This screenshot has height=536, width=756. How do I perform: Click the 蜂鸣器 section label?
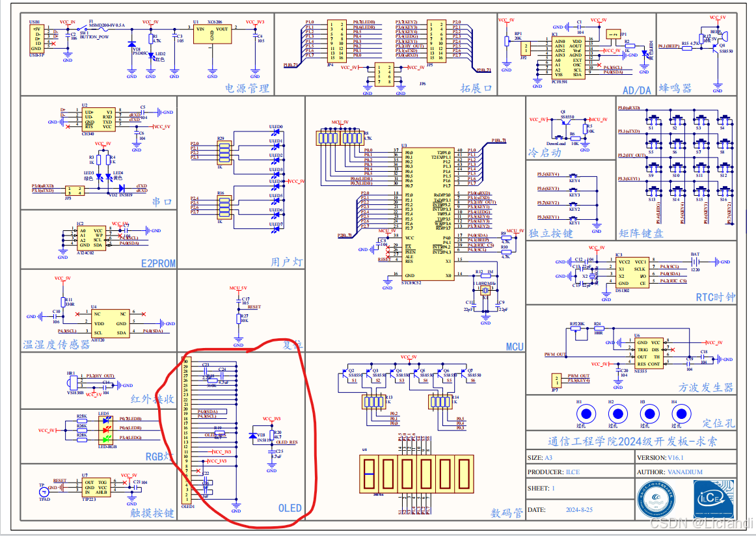[675, 88]
